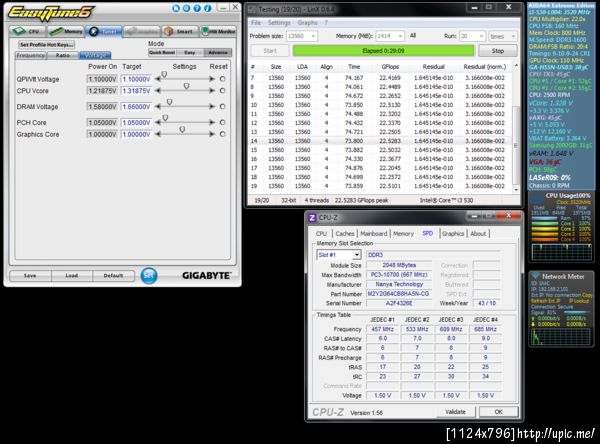
Task: Increase QPI/Vtt Voltage with right arrow
Action: [x=212, y=79]
